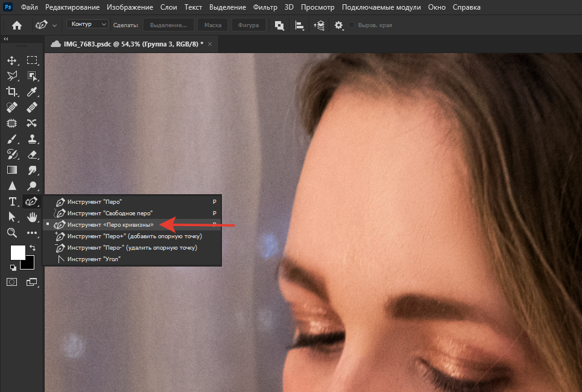Screen dimensions: 582x392
Task: Open the 'Контур' mode dropdown
Action: 87,24
